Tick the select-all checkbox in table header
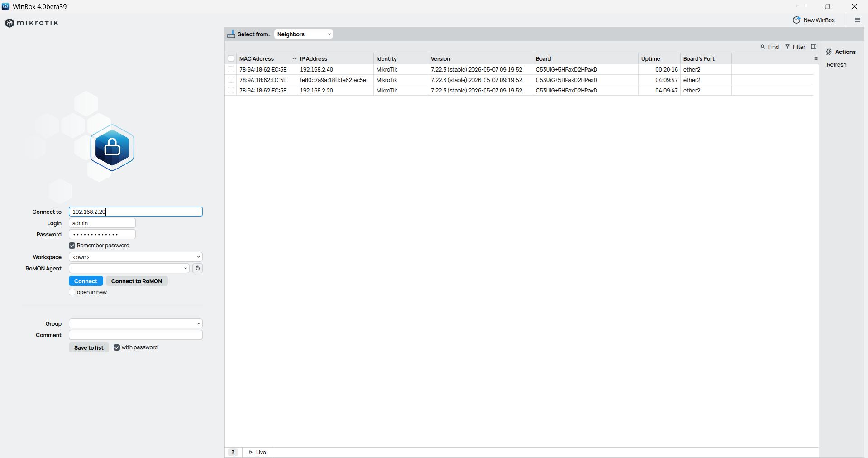Screen dimensions: 868x458 [x=231, y=58]
